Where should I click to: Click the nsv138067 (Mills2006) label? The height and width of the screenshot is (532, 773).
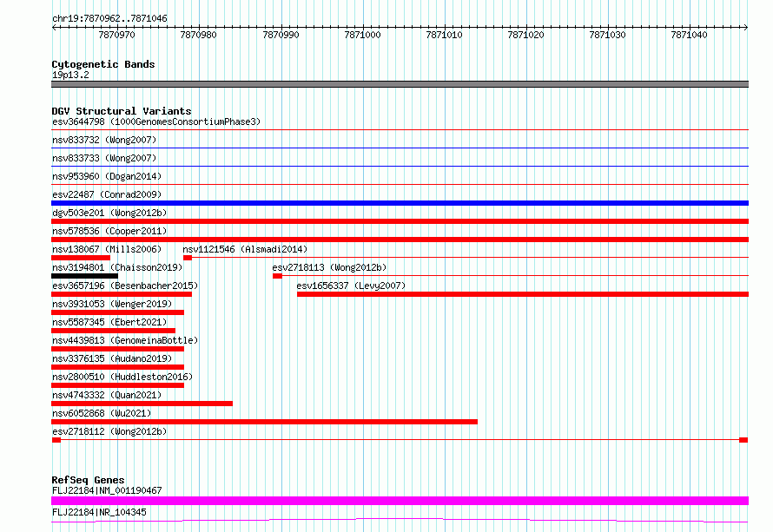coord(107,249)
